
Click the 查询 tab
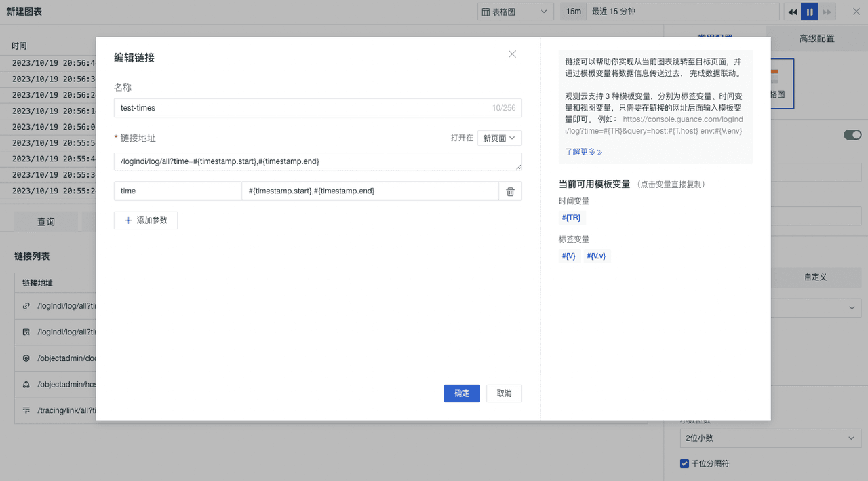click(46, 222)
